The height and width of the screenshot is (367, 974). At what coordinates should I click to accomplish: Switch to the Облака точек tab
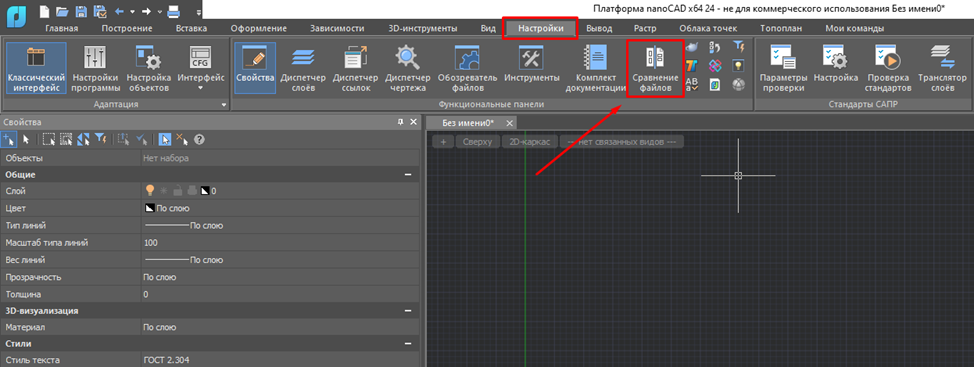tap(708, 29)
